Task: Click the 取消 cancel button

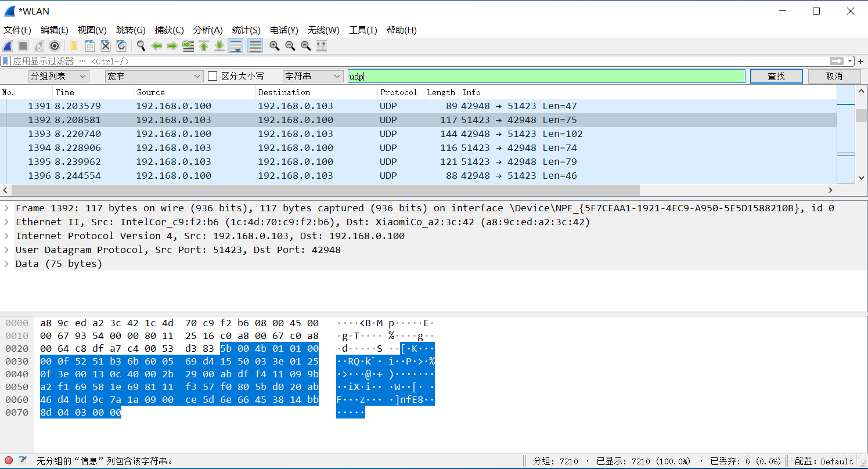Action: pyautogui.click(x=834, y=76)
